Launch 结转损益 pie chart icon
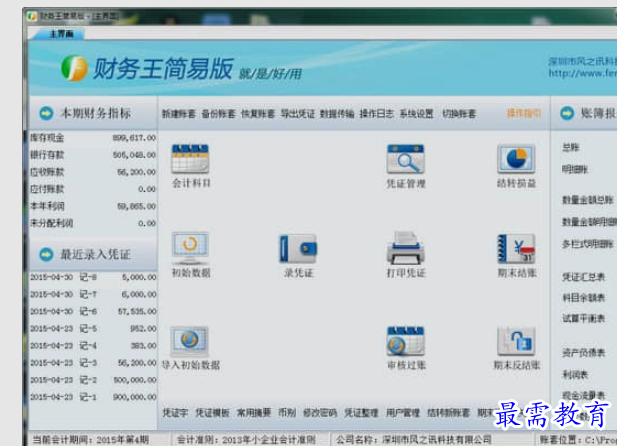The width and height of the screenshot is (617, 446). 516,159
